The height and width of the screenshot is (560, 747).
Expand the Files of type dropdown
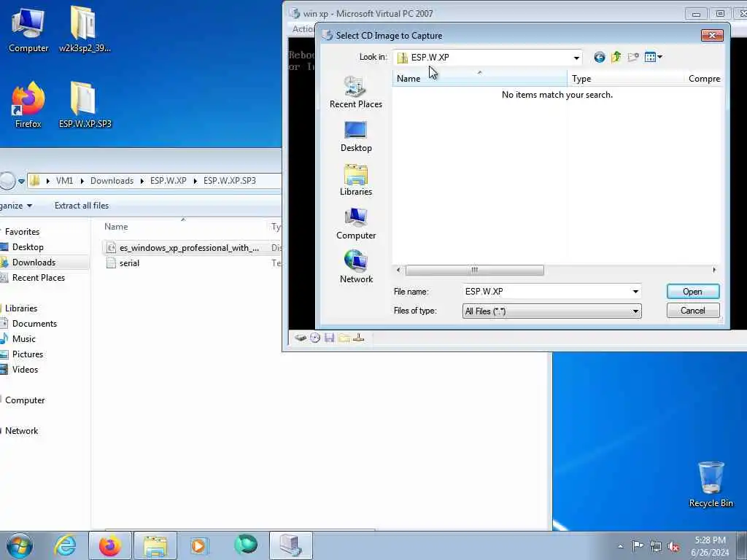click(635, 311)
